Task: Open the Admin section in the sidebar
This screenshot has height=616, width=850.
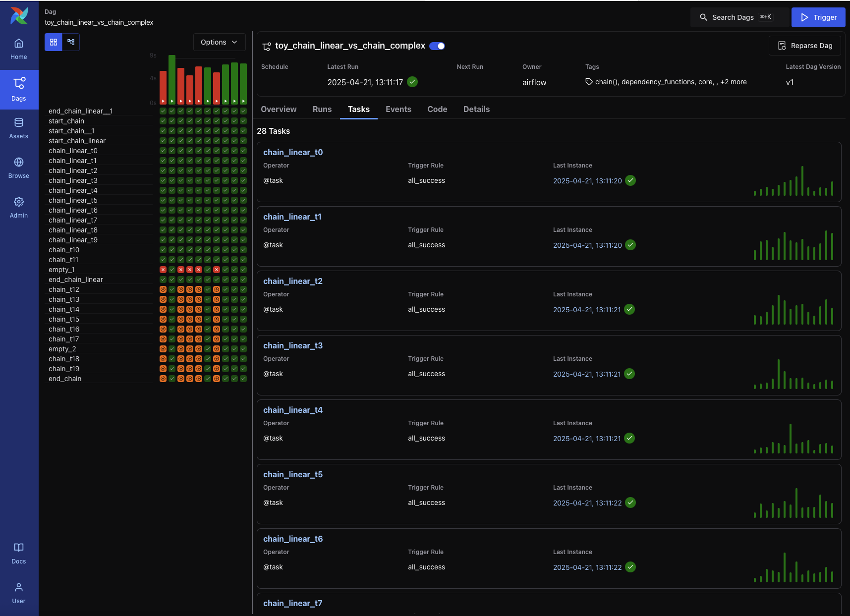Action: pos(19,207)
